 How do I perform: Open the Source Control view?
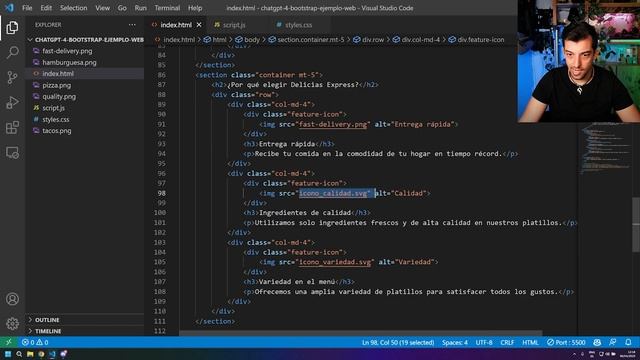tap(12, 77)
